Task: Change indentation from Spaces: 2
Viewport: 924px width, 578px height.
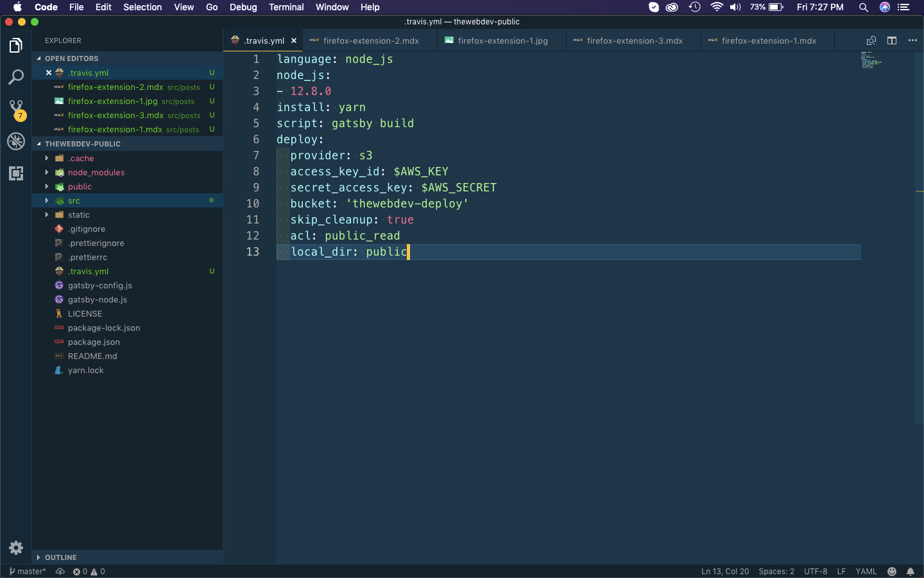Action: [x=776, y=572]
